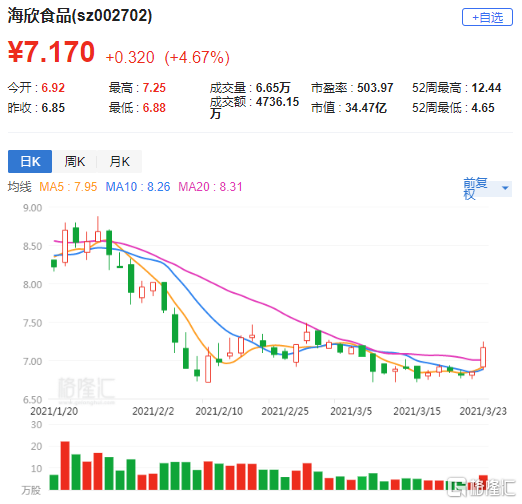Click the tallest red volume bar

pos(65,465)
